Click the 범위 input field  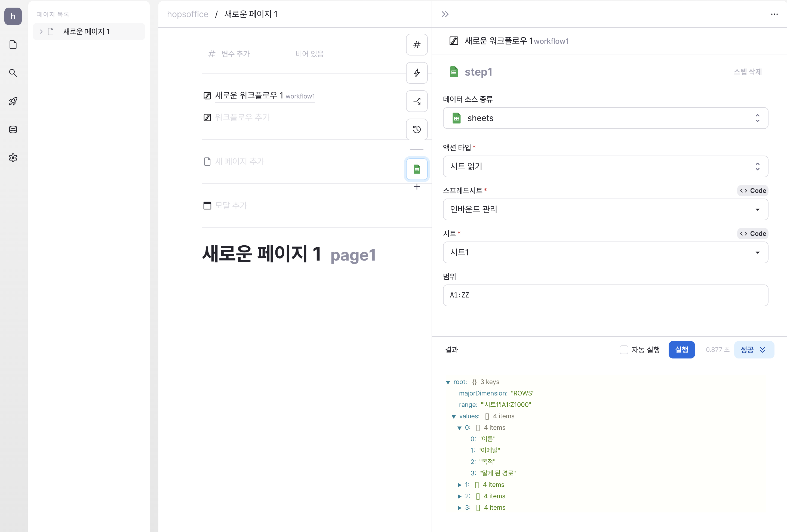[605, 295]
